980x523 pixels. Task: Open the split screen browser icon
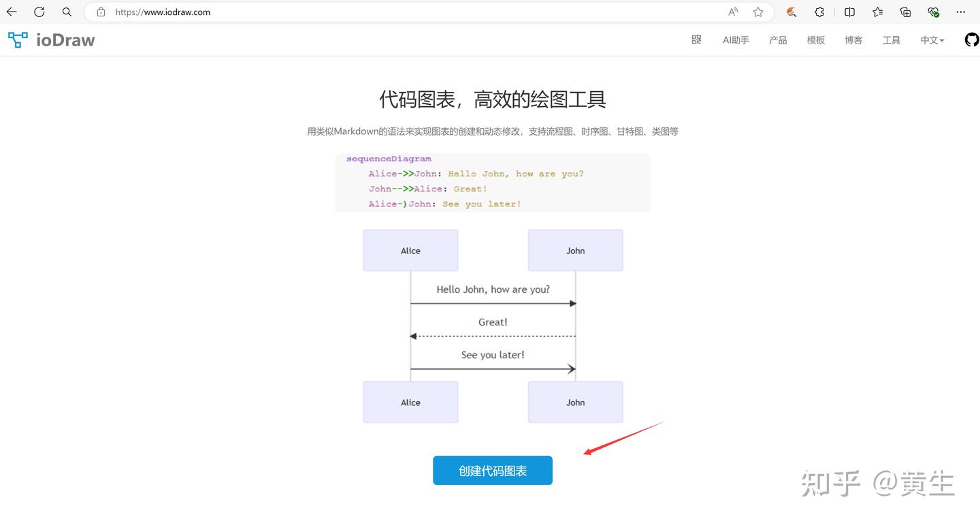(848, 12)
